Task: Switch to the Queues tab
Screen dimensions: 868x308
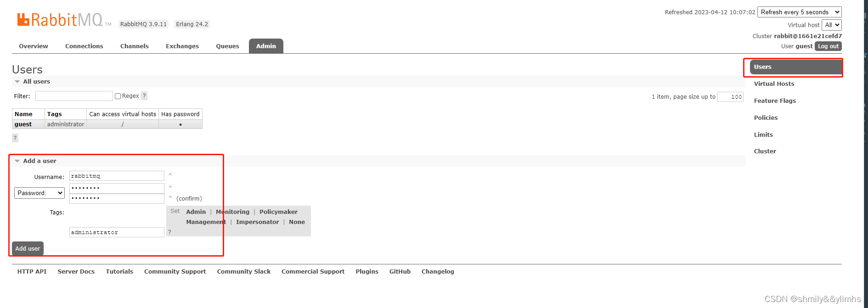Action: [227, 46]
